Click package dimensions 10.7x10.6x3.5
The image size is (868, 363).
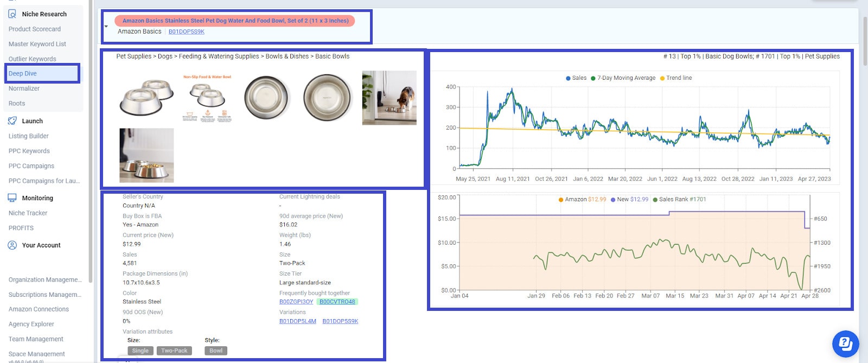click(x=141, y=283)
